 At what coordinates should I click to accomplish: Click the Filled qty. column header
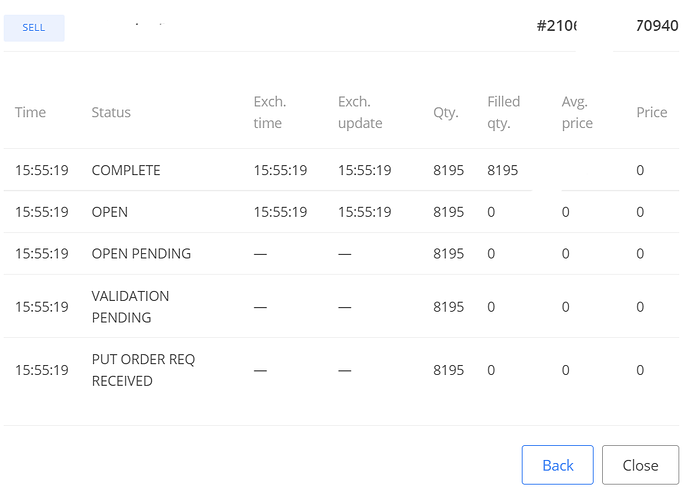tap(503, 112)
